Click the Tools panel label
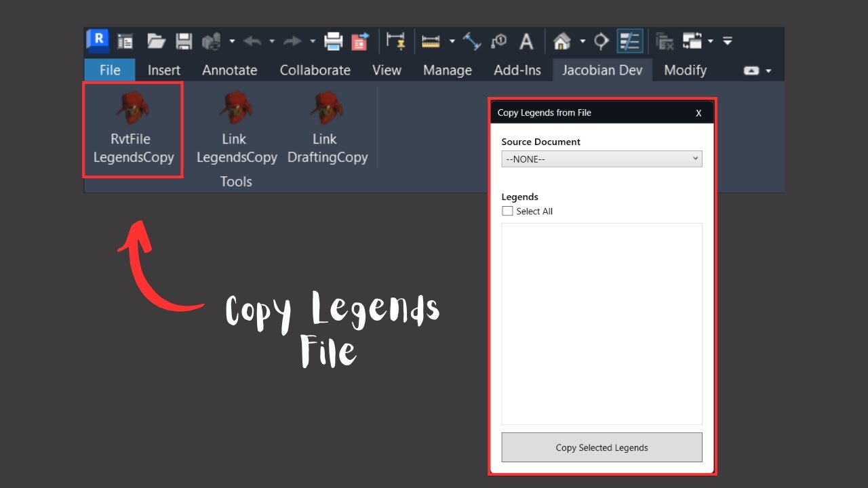Image resolution: width=868 pixels, height=488 pixels. pos(236,182)
